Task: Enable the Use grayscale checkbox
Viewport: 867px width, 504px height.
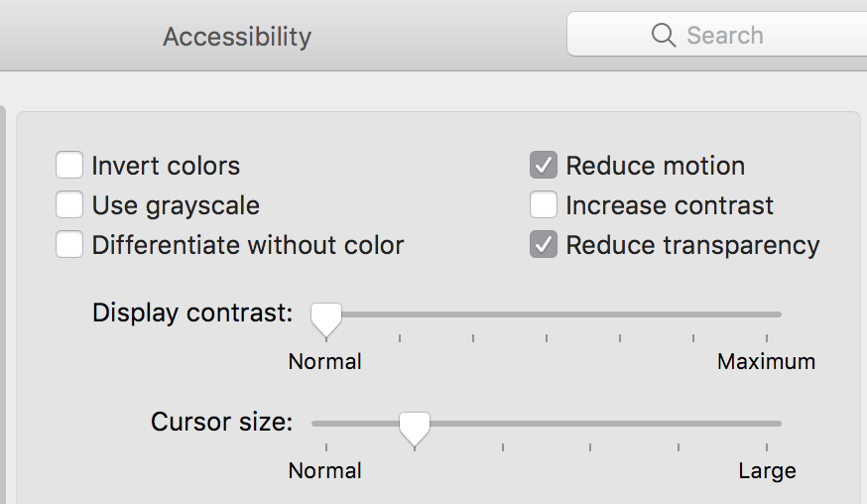Action: pos(69,205)
